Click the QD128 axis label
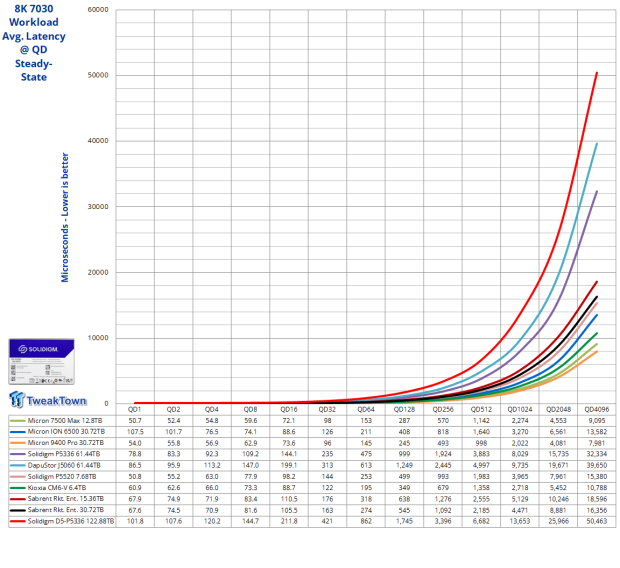620x568 pixels. pyautogui.click(x=404, y=409)
